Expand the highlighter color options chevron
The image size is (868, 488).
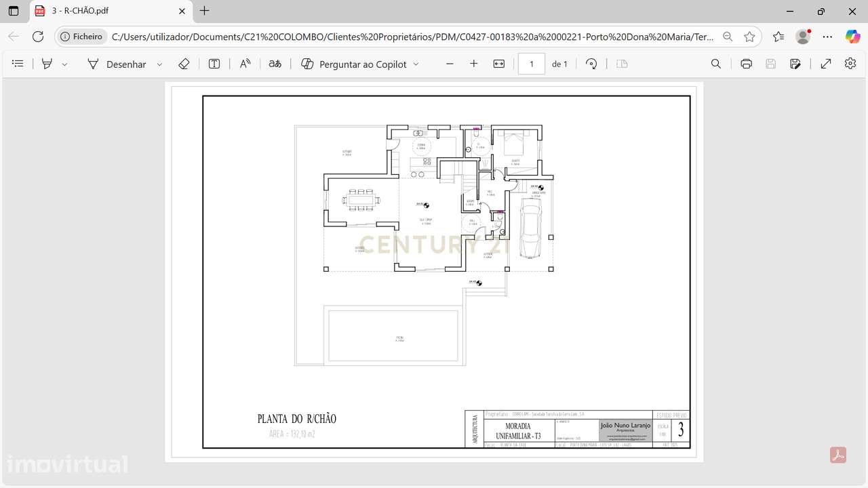coord(64,64)
